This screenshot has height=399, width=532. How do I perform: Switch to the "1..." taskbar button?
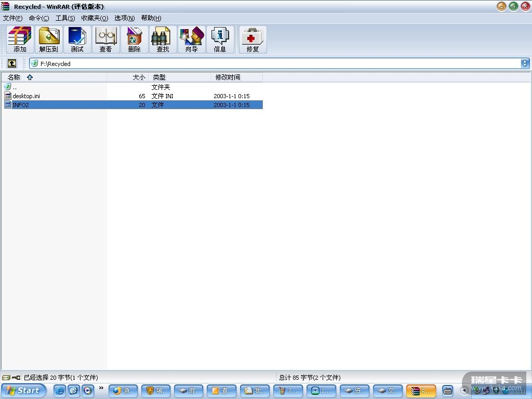321,391
